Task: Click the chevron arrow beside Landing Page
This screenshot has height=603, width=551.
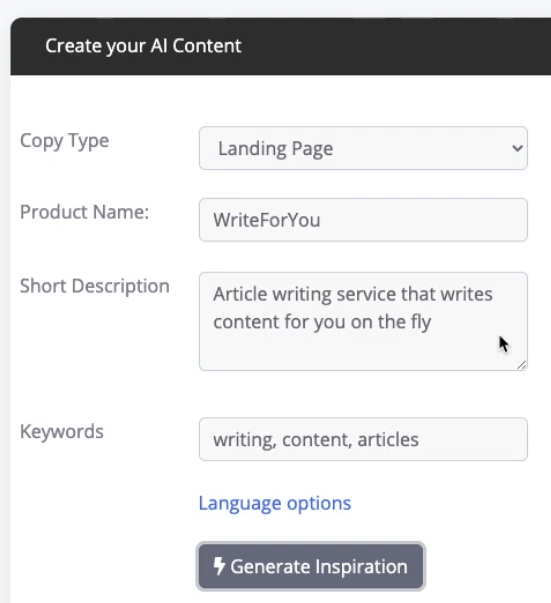Action: (518, 148)
